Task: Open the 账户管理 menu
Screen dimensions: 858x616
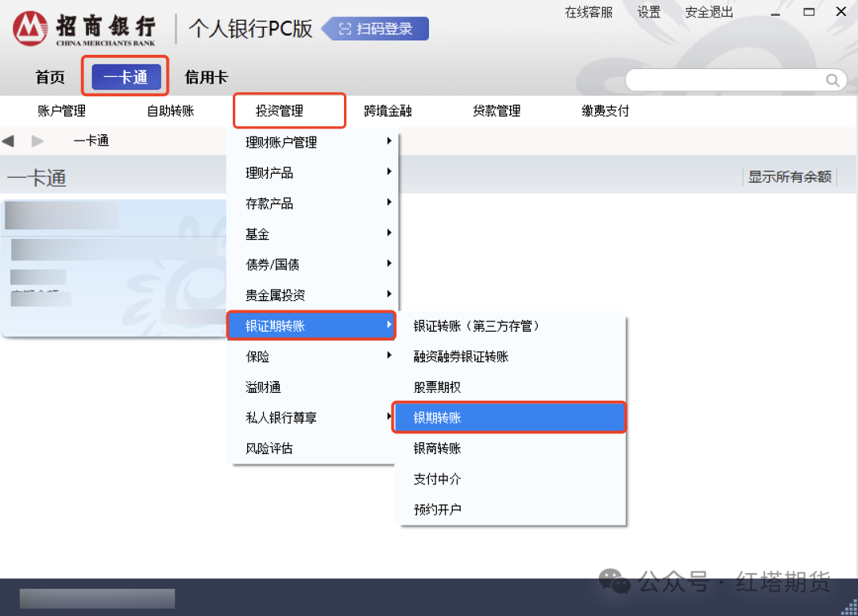Action: tap(61, 111)
